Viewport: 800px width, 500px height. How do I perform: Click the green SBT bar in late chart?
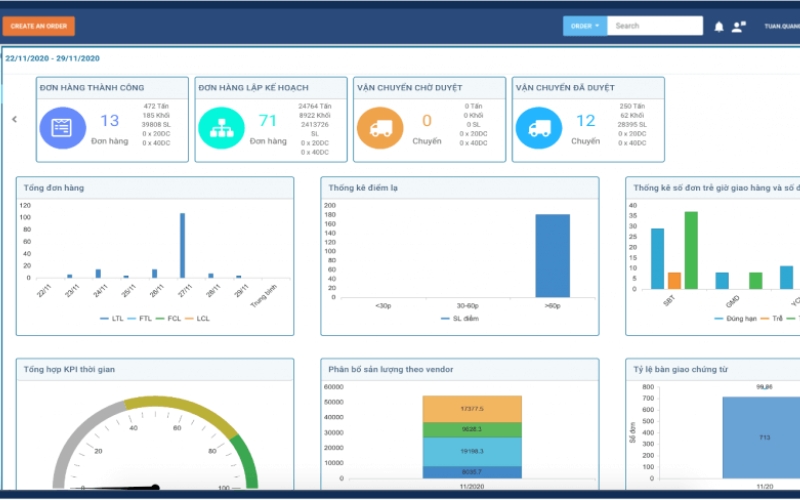point(691,251)
